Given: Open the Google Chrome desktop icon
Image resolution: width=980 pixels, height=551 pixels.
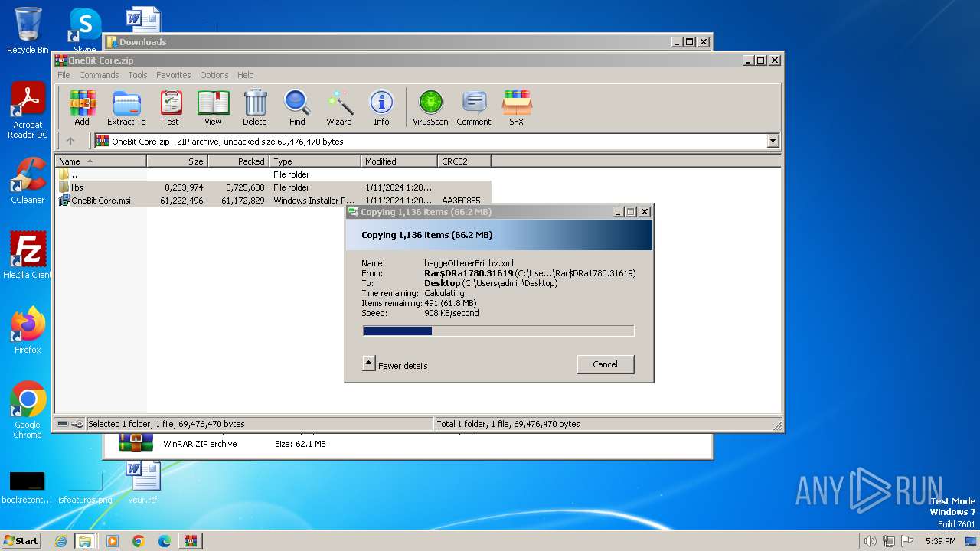Looking at the screenshot, I should point(28,410).
